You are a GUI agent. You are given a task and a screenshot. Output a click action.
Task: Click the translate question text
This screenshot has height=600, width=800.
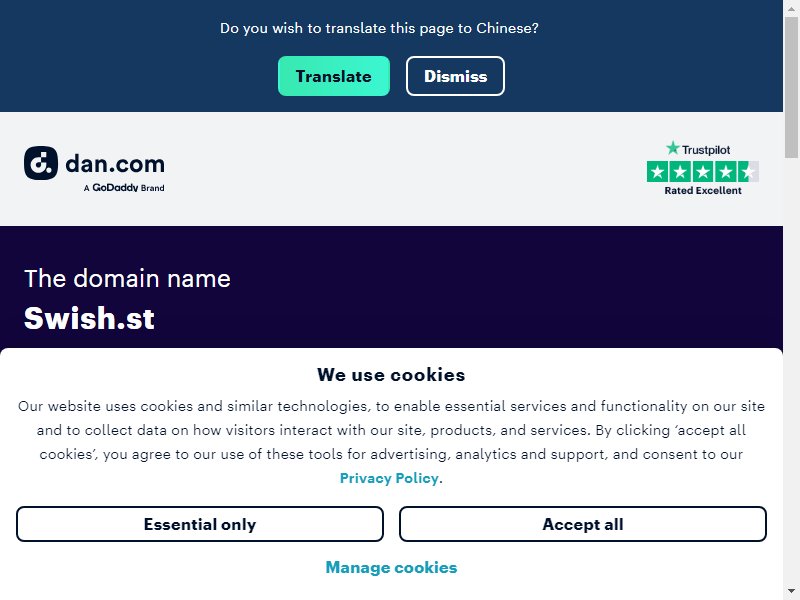[379, 28]
